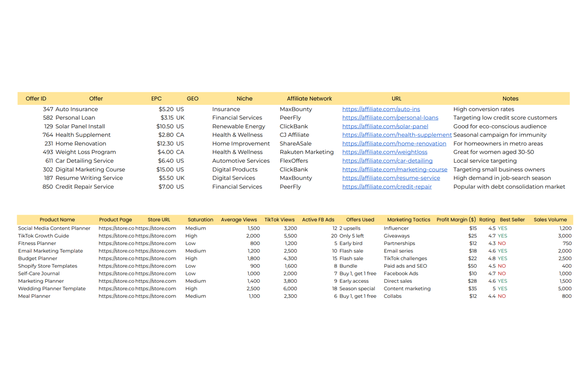Select the Sales Volume header cell

[550, 220]
